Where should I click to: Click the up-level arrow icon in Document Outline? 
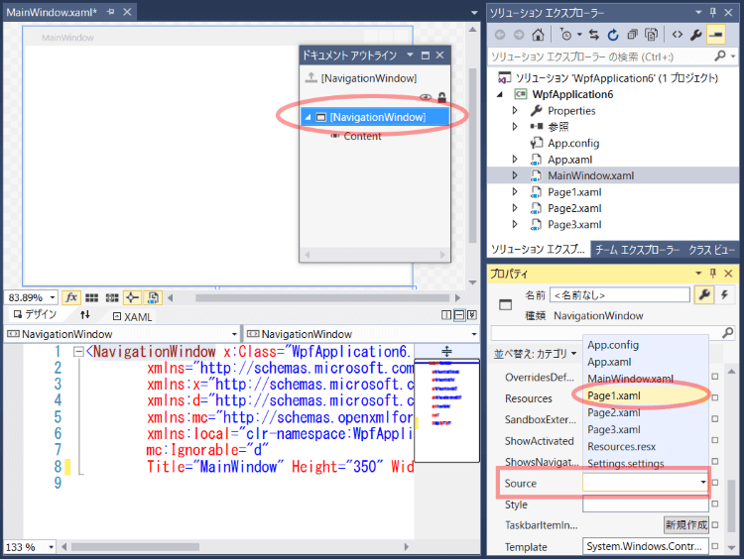pyautogui.click(x=310, y=77)
